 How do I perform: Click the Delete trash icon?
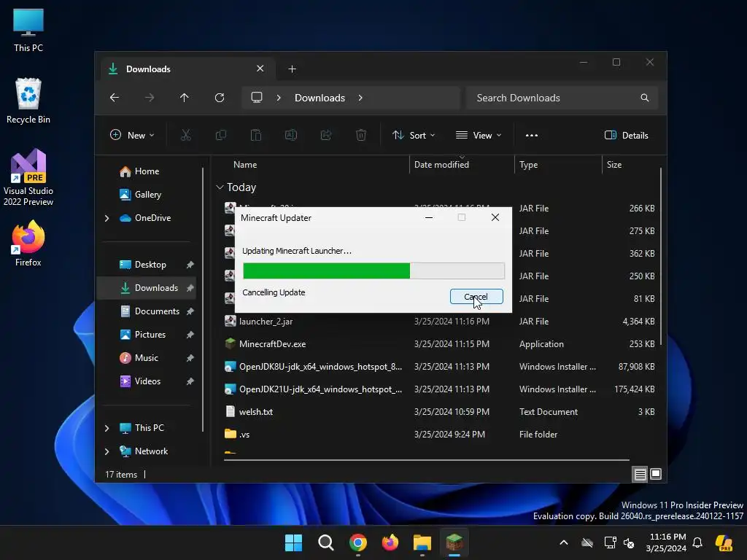tap(361, 135)
